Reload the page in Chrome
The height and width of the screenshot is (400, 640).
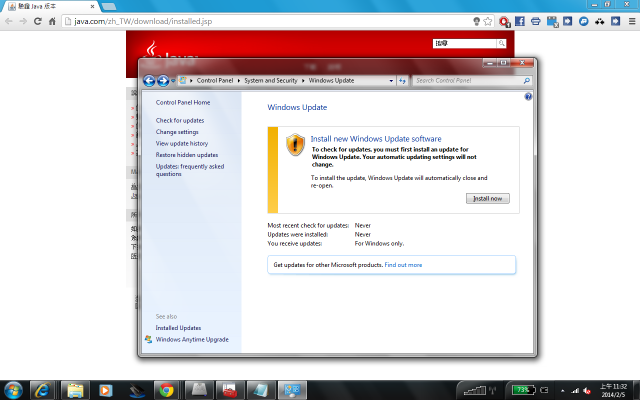(38, 21)
